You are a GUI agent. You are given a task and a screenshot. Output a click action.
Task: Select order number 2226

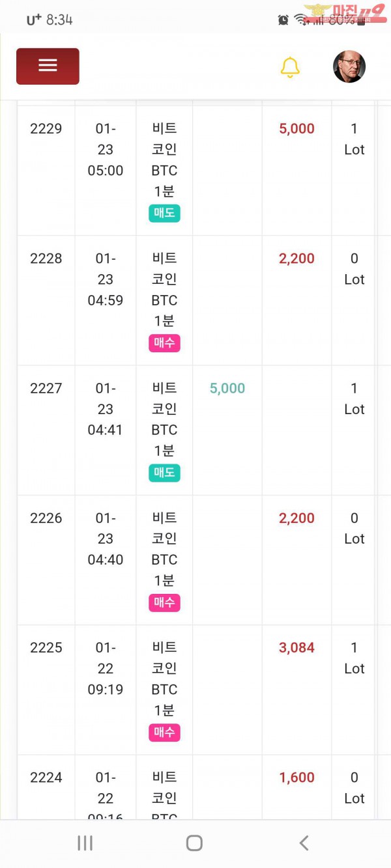pyautogui.click(x=46, y=518)
